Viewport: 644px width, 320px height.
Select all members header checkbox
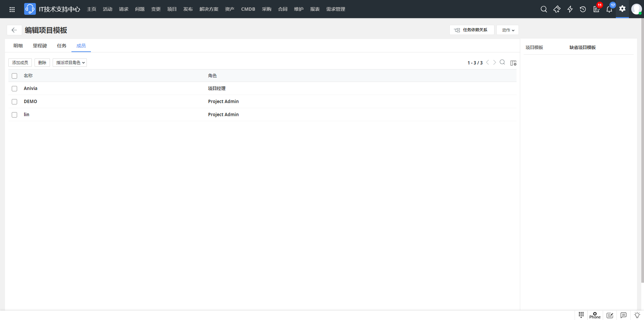14,76
